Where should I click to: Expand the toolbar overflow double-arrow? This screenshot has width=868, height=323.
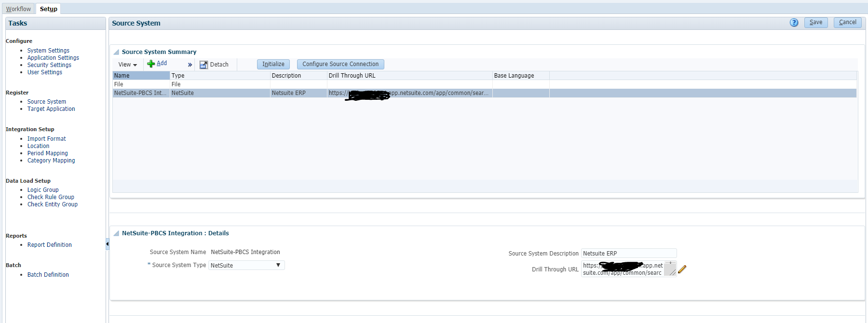point(190,65)
